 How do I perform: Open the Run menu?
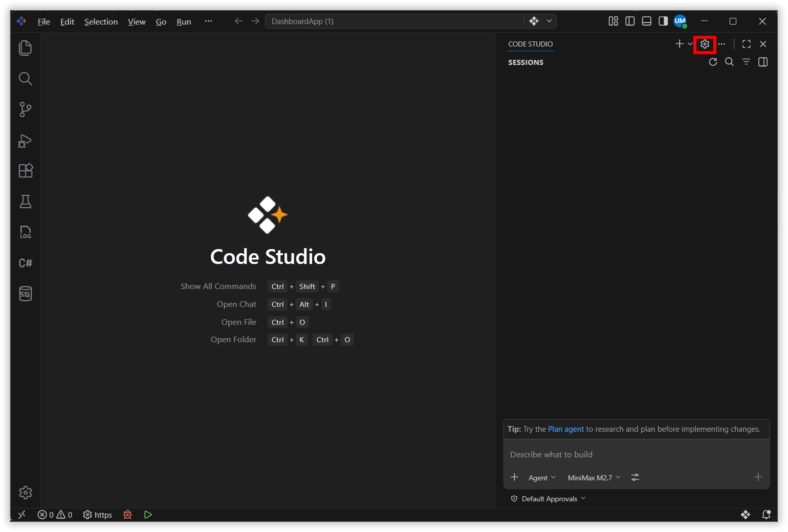pyautogui.click(x=184, y=21)
